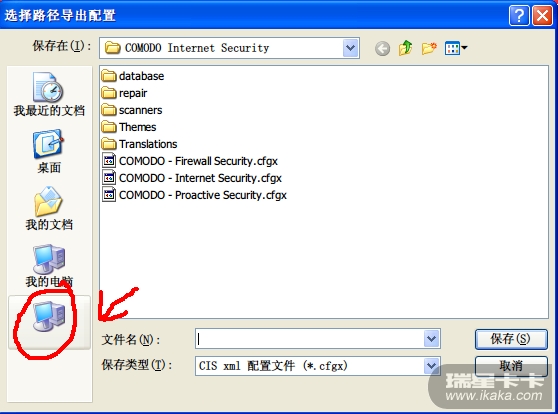Select the database folder
Image resolution: width=558 pixels, height=414 pixels.
(133, 76)
